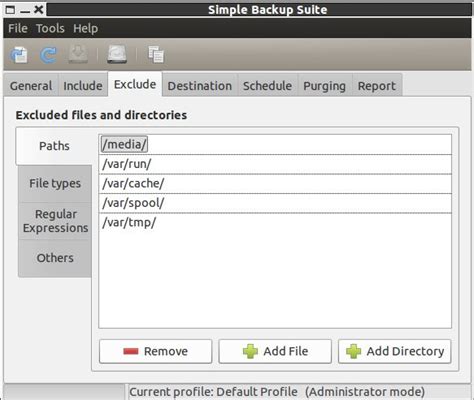Click the green plus Add Directory icon
The image size is (474, 400).
(354, 351)
